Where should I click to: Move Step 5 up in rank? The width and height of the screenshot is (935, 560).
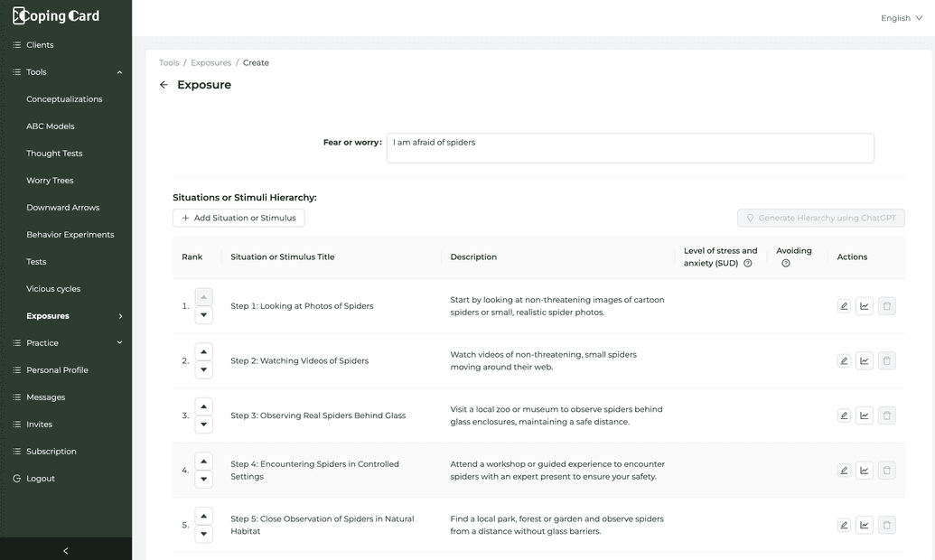pyautogui.click(x=204, y=517)
